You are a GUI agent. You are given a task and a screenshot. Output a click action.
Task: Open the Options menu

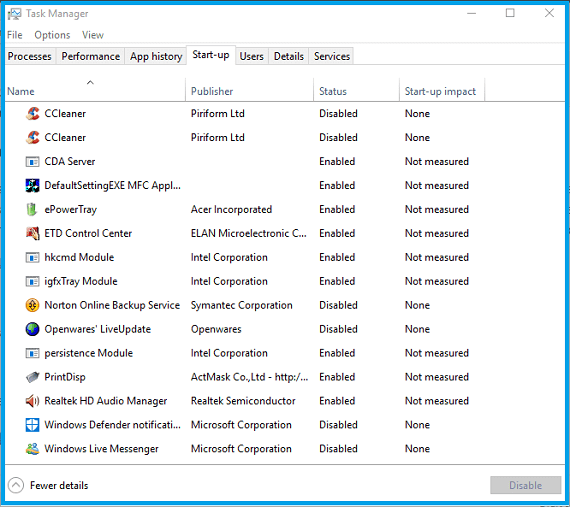[52, 35]
